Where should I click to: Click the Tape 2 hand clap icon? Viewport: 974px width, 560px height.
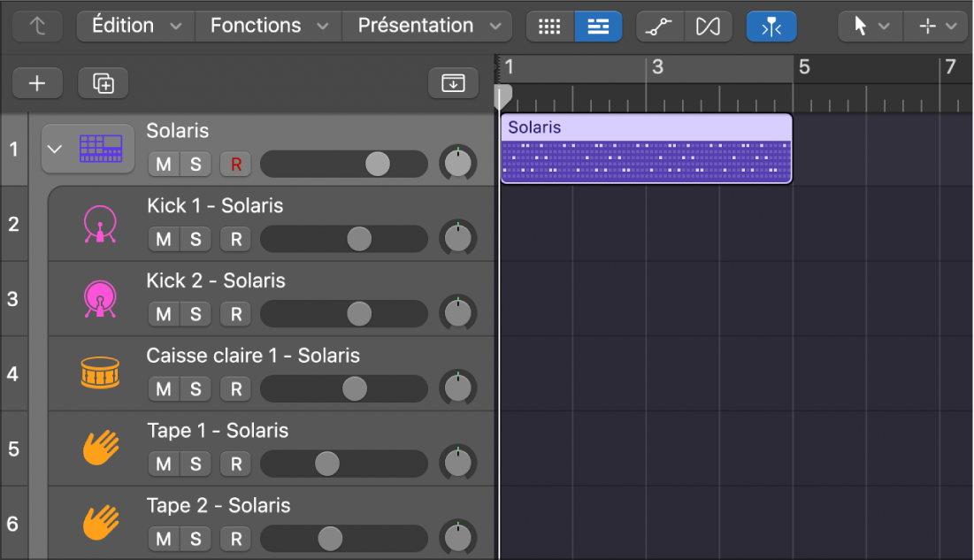click(101, 523)
